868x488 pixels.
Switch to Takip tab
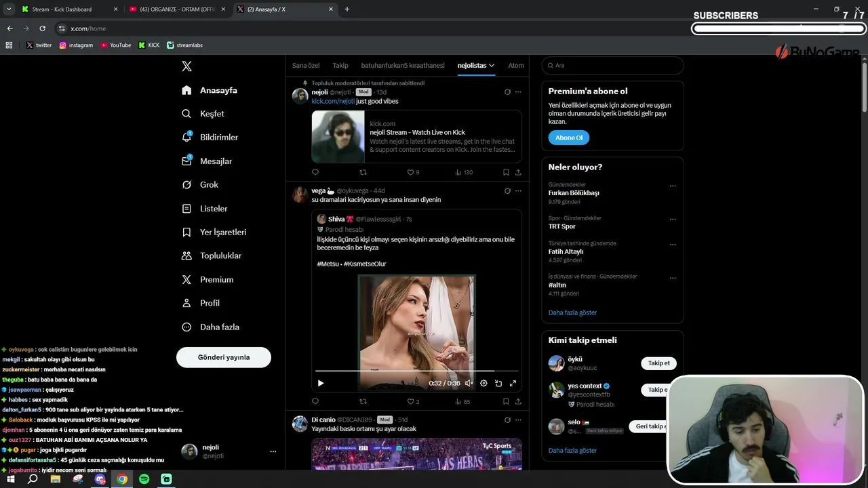click(340, 66)
